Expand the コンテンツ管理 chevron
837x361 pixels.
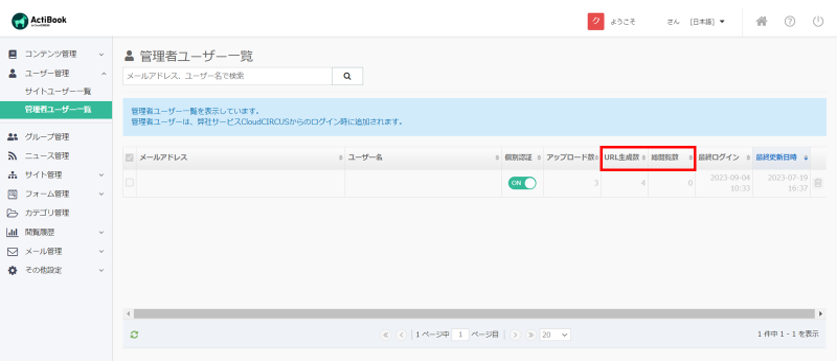(x=101, y=54)
